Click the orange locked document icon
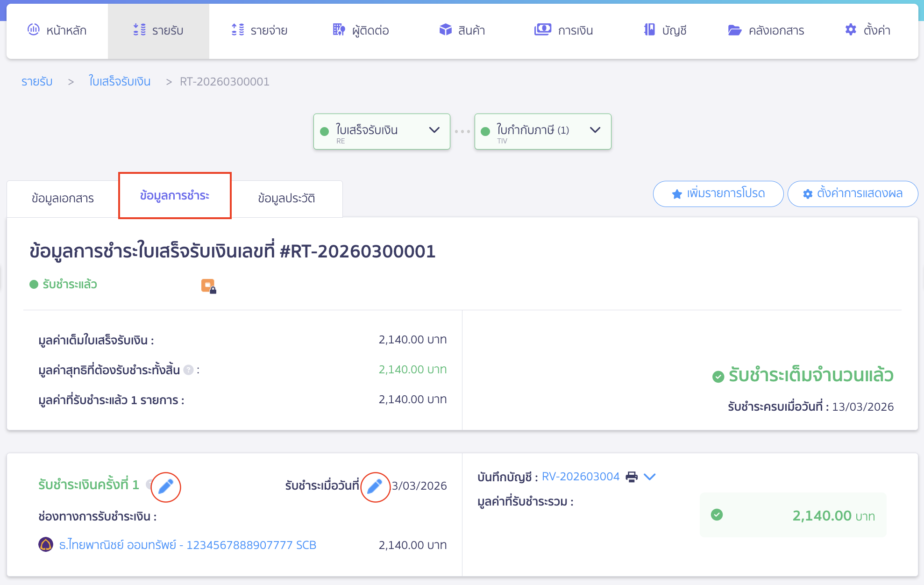 click(208, 285)
